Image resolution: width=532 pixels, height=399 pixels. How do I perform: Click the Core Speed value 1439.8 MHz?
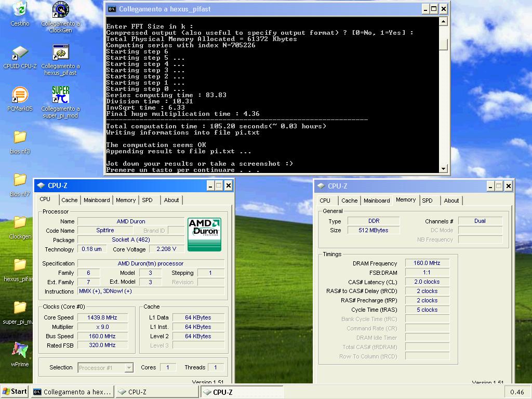(102, 317)
